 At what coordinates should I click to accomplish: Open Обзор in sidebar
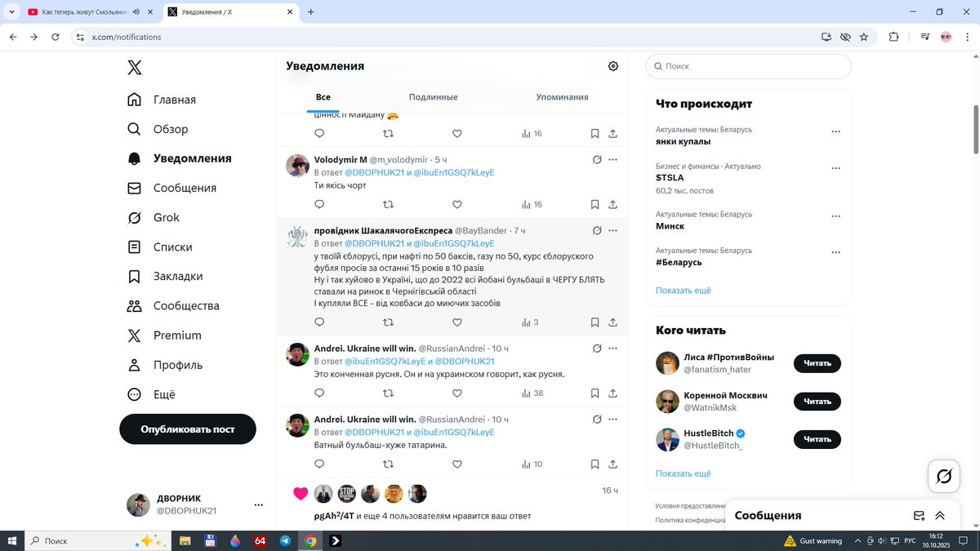coord(158,129)
